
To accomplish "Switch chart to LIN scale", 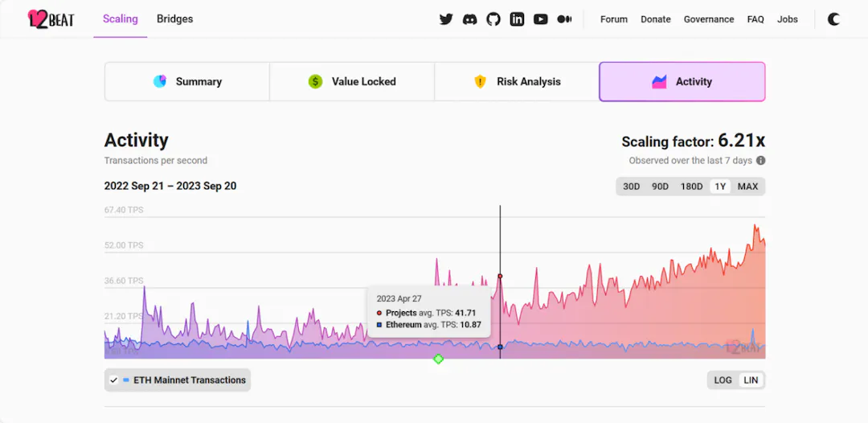I will coord(751,380).
